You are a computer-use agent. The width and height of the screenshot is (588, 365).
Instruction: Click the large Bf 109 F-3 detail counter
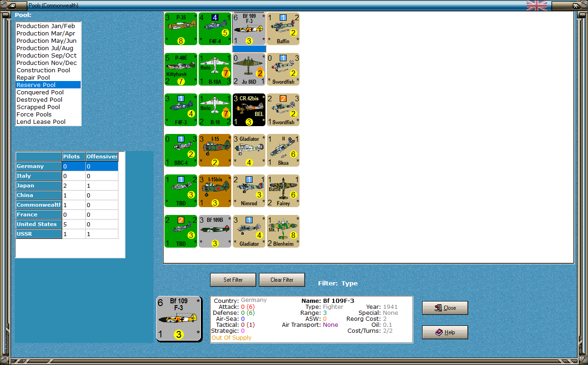click(x=179, y=319)
